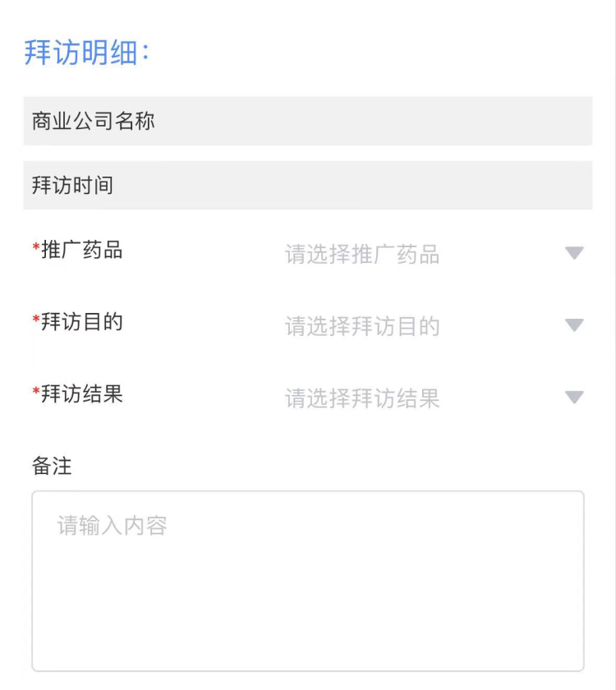
Task: Click the 请输入内容 placeholder text
Action: (x=112, y=526)
